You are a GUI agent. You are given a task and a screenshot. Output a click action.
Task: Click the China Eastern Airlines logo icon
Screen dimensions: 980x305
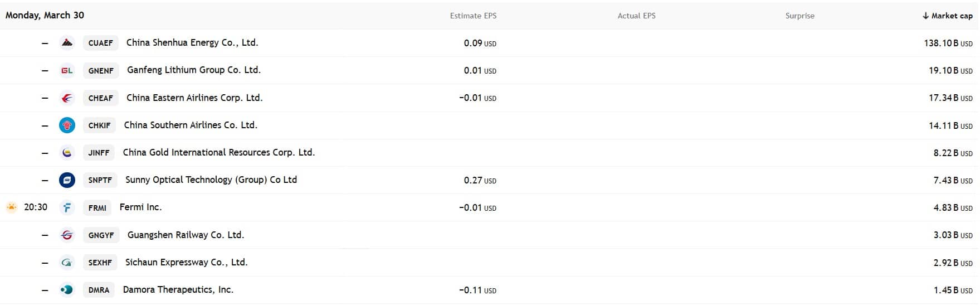point(67,98)
